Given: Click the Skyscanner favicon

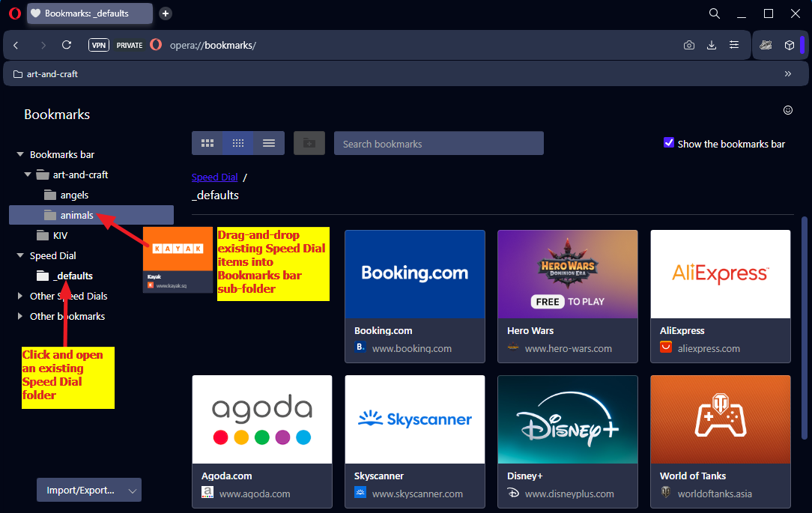Looking at the screenshot, I should (x=360, y=492).
